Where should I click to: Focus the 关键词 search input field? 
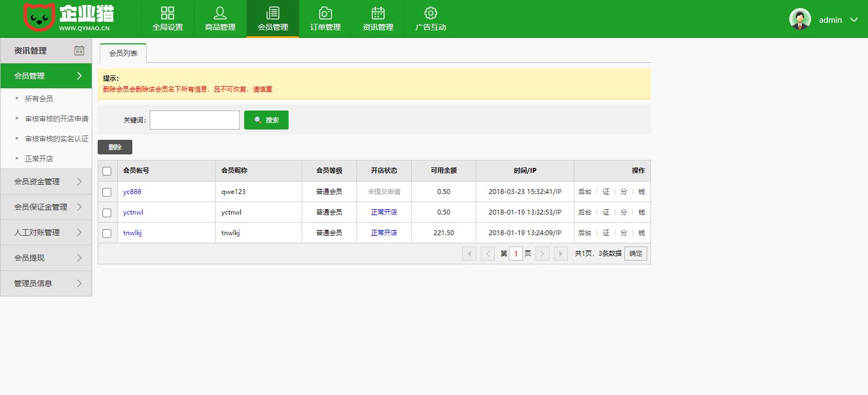tap(194, 120)
